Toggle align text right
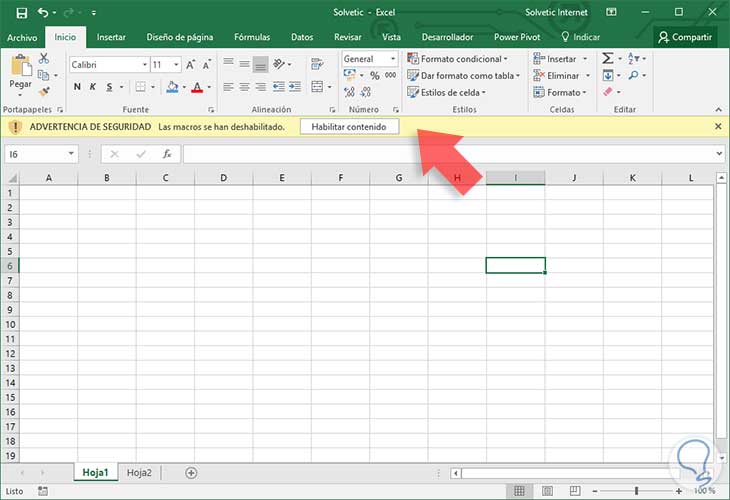 click(261, 87)
